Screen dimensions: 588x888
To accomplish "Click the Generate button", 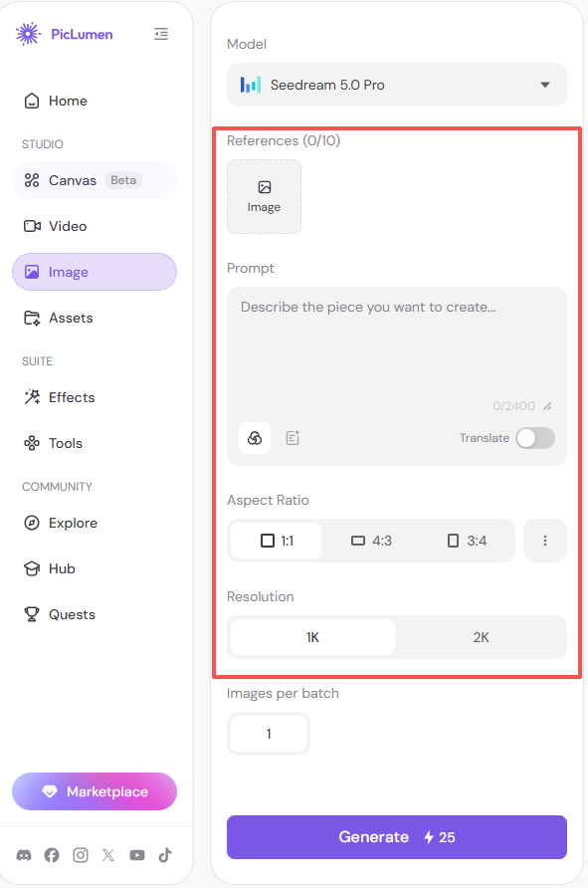I will [x=397, y=837].
